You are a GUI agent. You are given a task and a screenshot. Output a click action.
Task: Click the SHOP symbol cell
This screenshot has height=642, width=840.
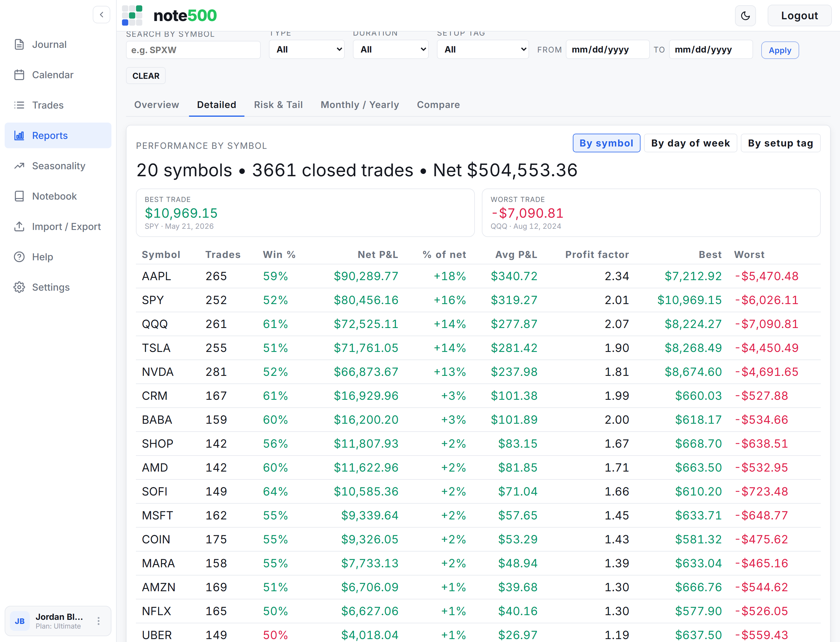pyautogui.click(x=157, y=443)
